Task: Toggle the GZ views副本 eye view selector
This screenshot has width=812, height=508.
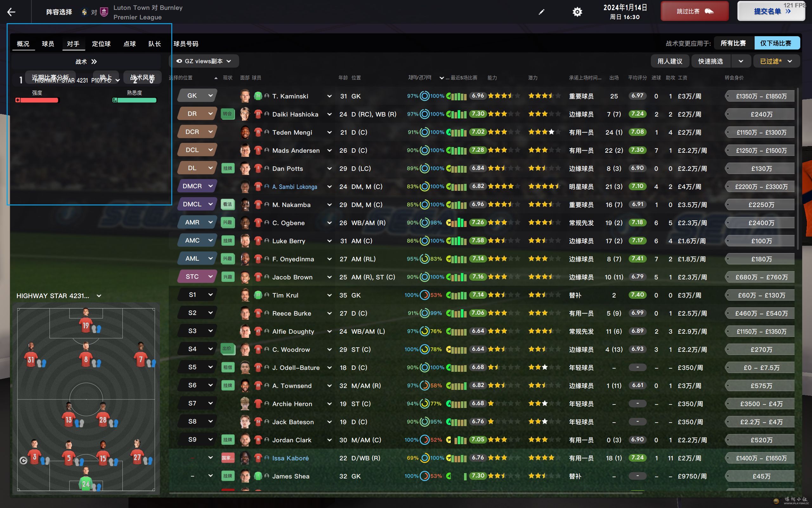Action: tap(204, 61)
